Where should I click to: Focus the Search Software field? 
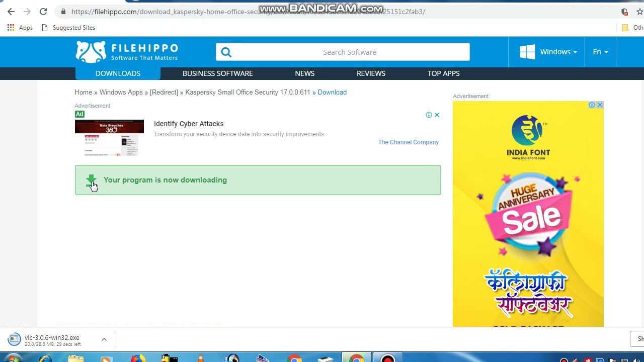(343, 52)
